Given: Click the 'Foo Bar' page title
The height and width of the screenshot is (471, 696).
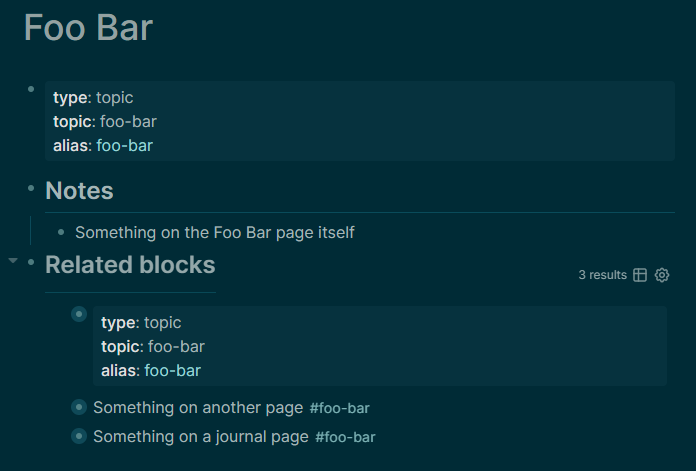Looking at the screenshot, I should pyautogui.click(x=88, y=28).
